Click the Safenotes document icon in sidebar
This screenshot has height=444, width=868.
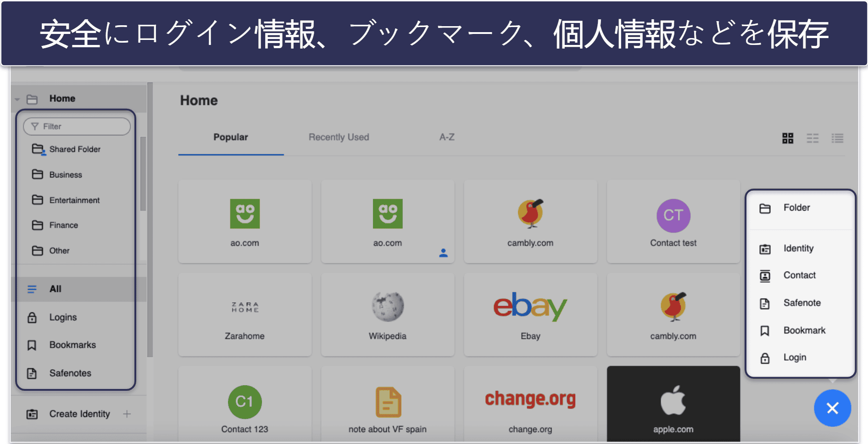[x=32, y=373]
